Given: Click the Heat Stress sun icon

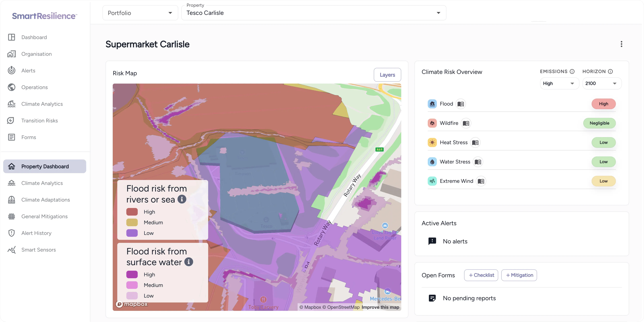Looking at the screenshot, I should pyautogui.click(x=432, y=142).
